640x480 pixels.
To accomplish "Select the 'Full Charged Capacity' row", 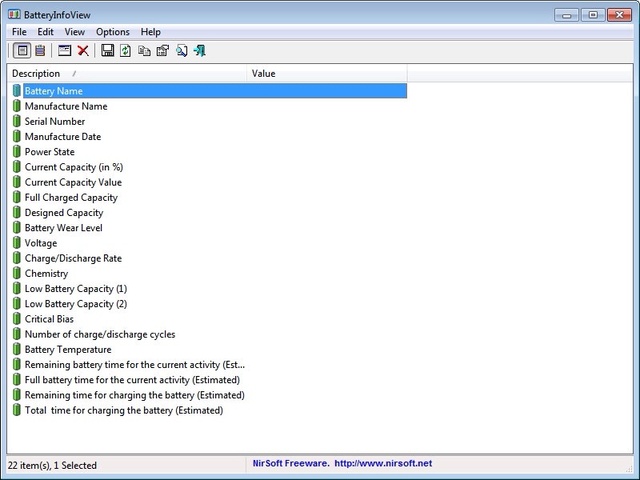I will click(x=209, y=197).
